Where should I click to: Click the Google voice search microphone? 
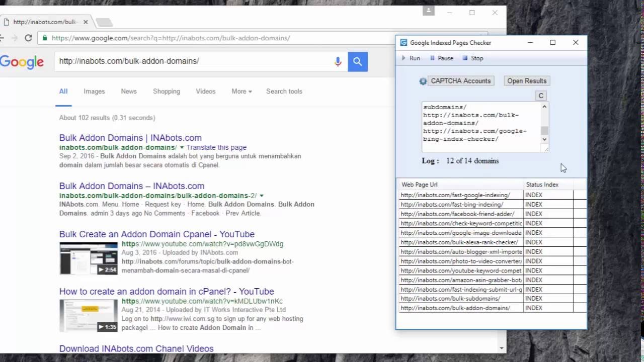(x=338, y=61)
